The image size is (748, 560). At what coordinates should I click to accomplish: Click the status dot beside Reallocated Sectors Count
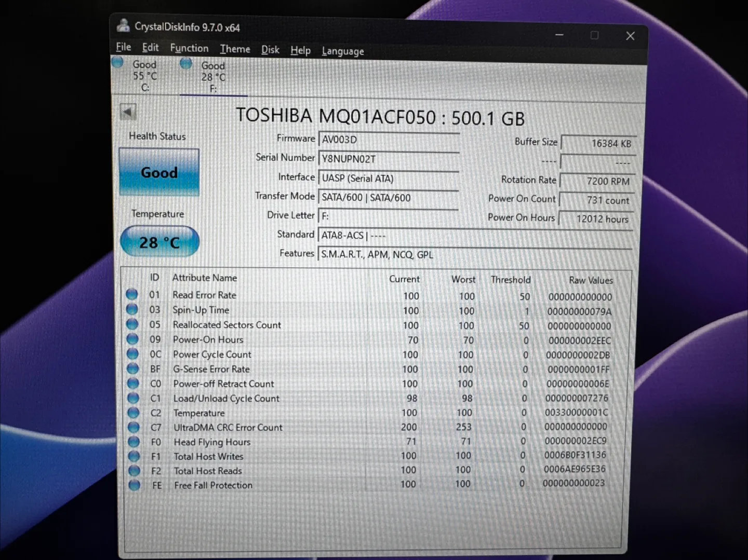131,323
